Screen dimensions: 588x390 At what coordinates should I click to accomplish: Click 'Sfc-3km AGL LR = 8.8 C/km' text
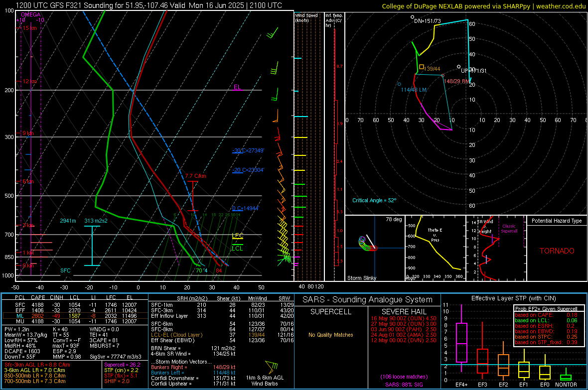pyautogui.click(x=37, y=365)
